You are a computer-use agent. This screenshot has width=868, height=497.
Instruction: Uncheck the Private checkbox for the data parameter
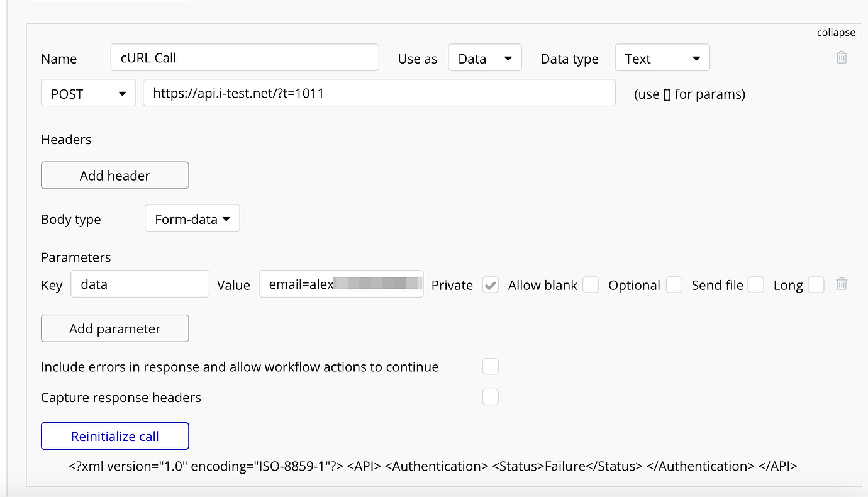490,285
